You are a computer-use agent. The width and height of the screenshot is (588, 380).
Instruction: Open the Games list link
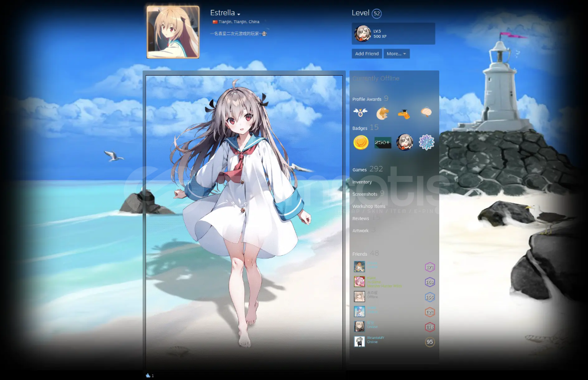(359, 170)
